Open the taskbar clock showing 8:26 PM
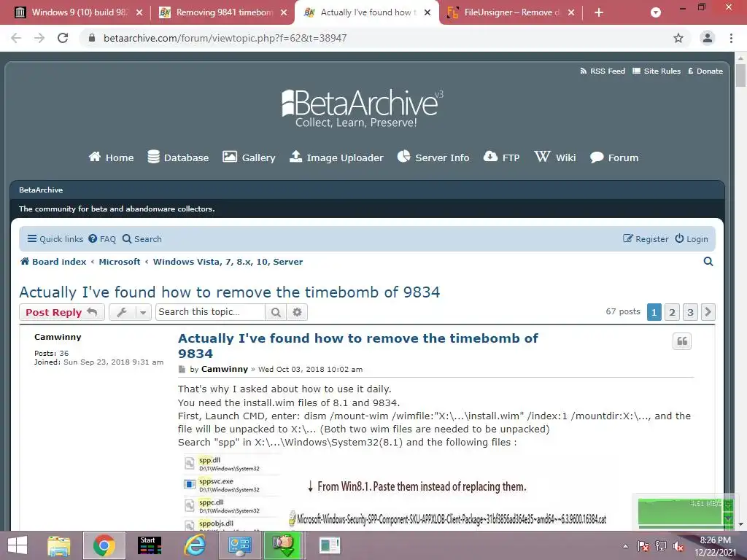This screenshot has height=560, width=747. point(715,546)
